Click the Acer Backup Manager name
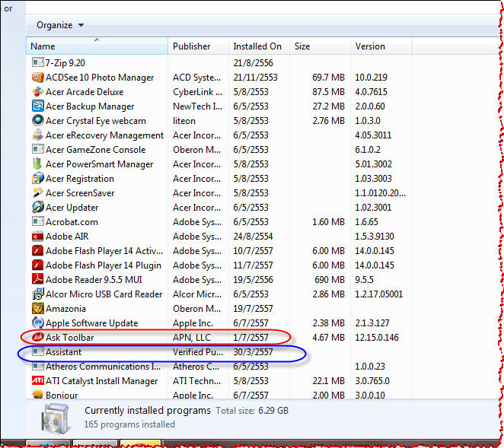The image size is (504, 448). tap(90, 106)
